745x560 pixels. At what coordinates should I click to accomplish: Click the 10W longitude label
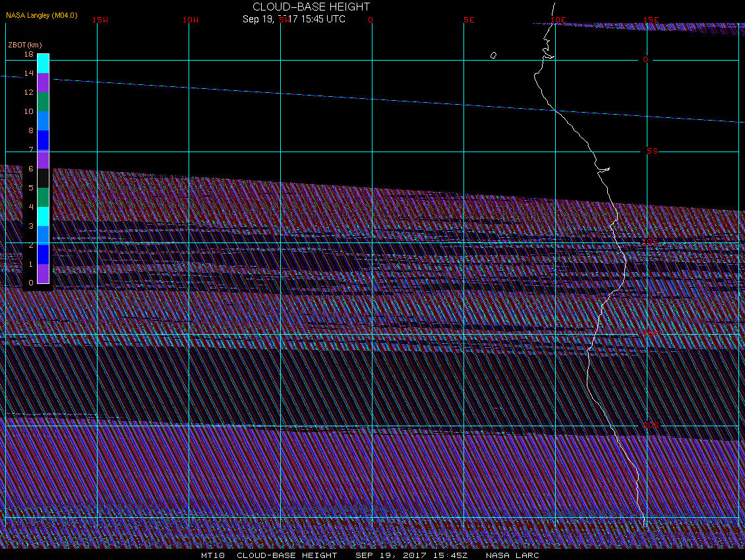coord(191,20)
